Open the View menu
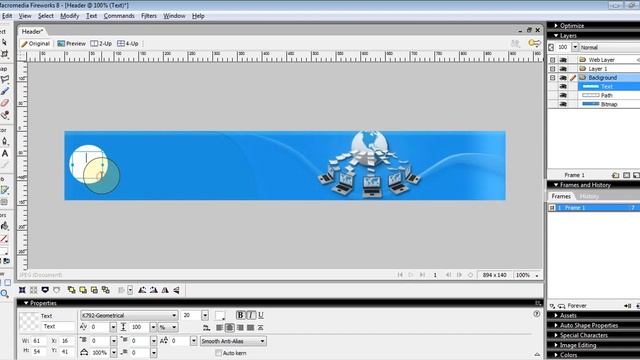640x360 pixels. click(24, 16)
